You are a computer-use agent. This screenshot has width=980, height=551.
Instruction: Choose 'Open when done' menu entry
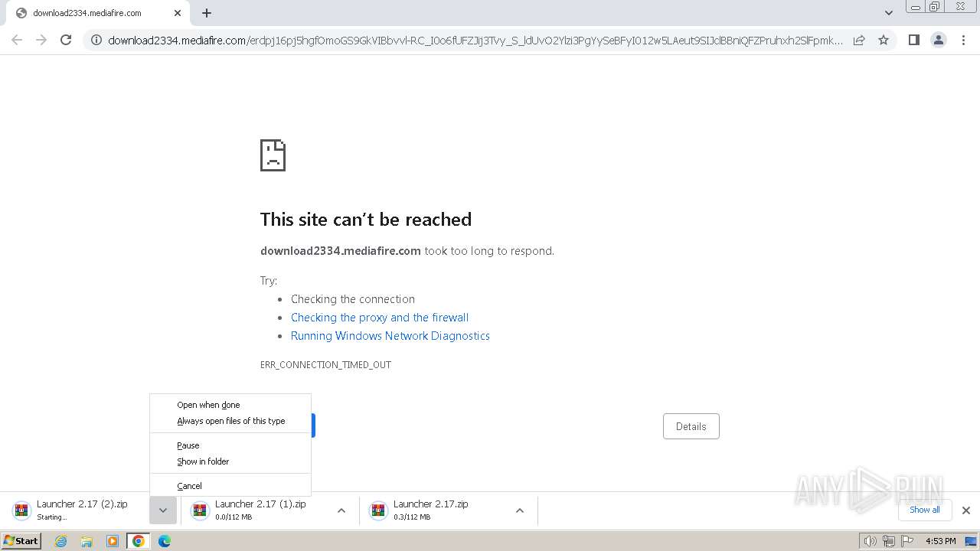click(230, 405)
